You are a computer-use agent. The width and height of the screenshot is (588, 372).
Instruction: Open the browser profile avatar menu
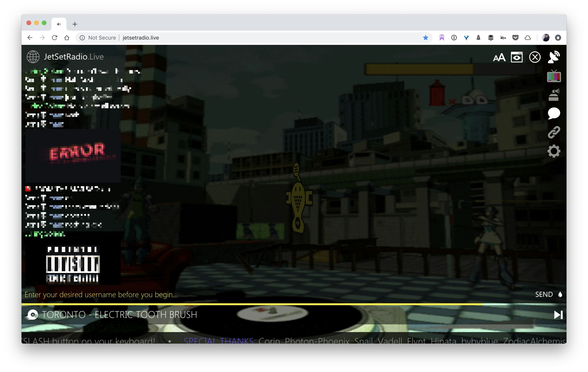point(546,37)
